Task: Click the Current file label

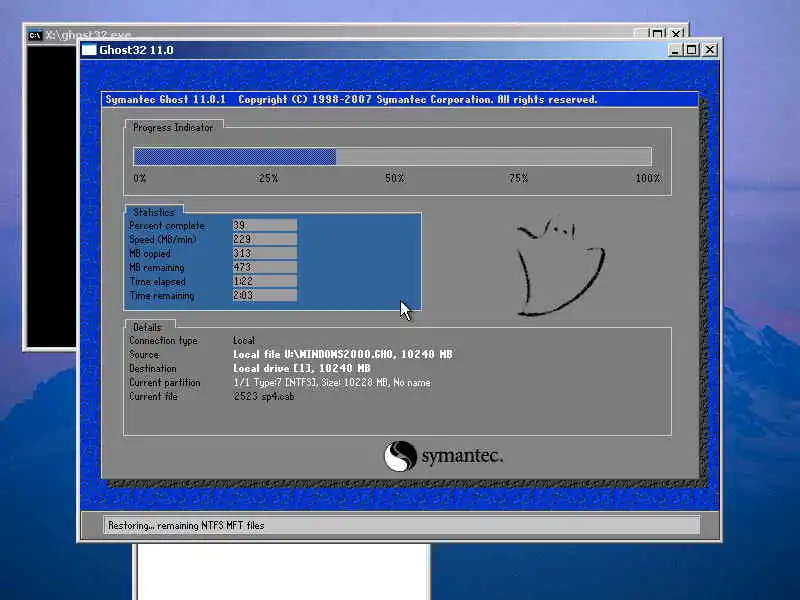Action: (x=153, y=396)
